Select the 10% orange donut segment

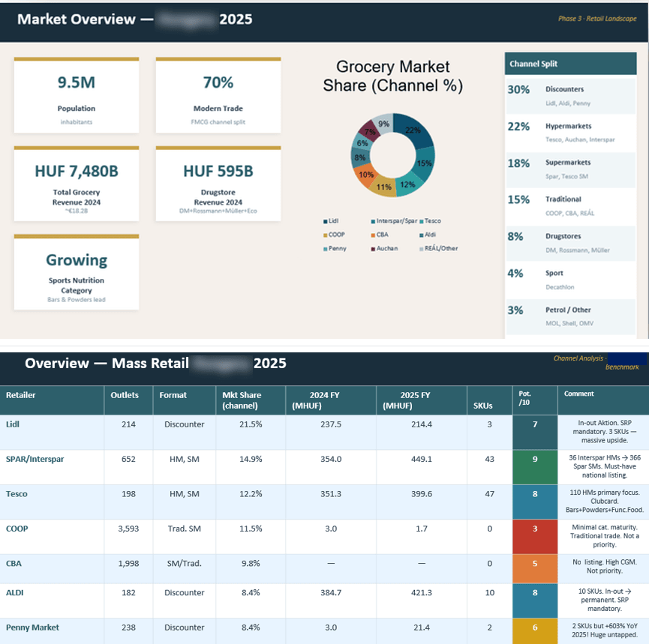click(365, 175)
